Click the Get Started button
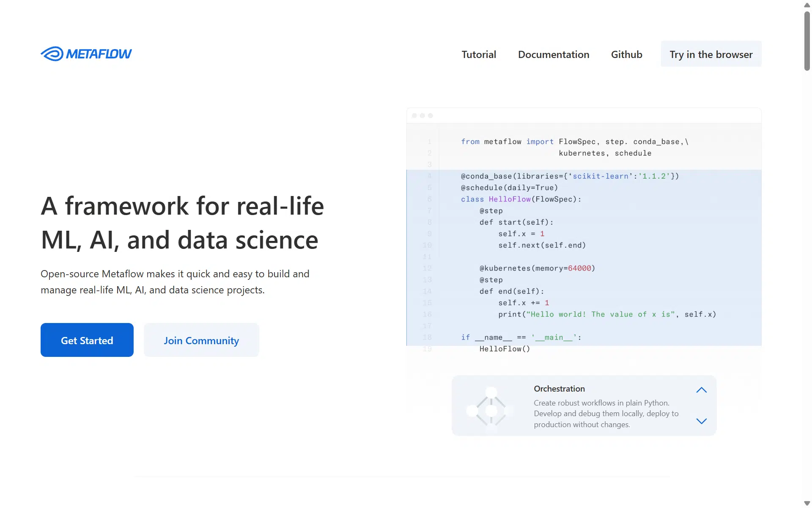The image size is (812, 508). pos(87,340)
